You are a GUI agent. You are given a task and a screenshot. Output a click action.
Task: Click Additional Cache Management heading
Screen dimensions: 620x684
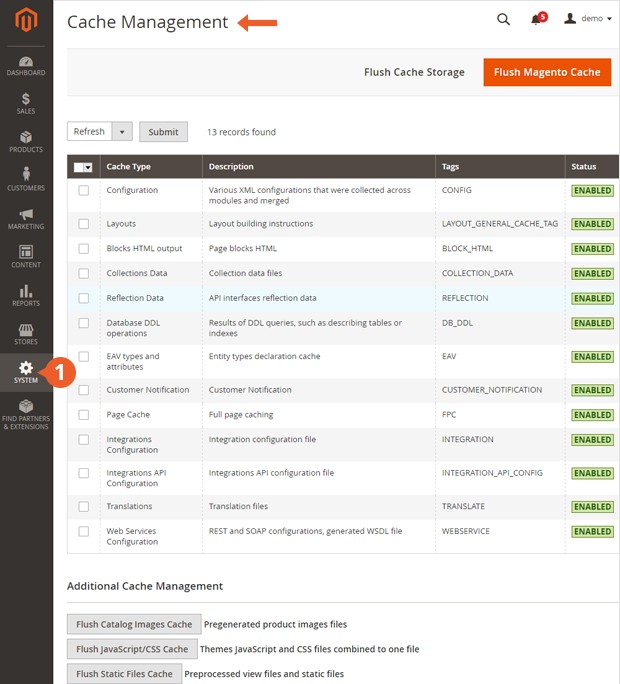tap(145, 586)
